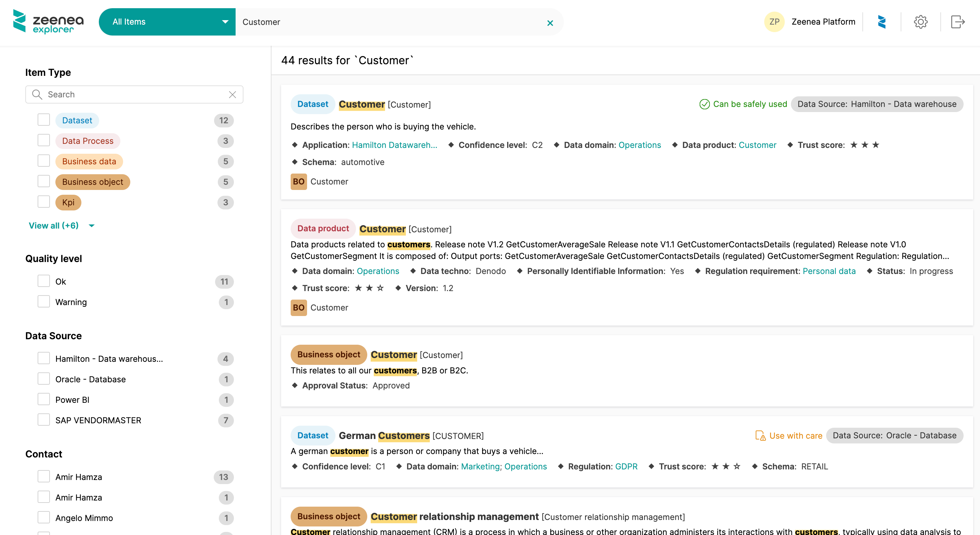
Task: Click Data Source: Hamilton - Data warehouse badge
Action: tap(877, 104)
